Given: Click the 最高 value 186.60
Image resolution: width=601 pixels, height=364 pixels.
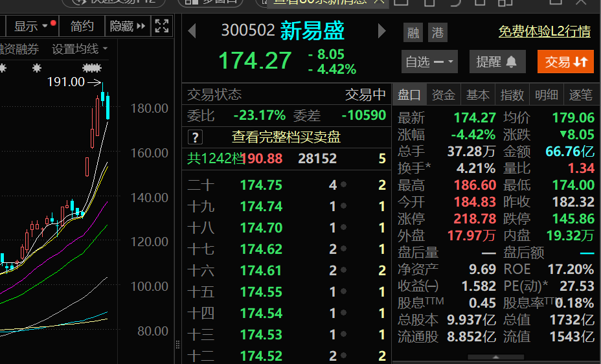Looking at the screenshot, I should tap(475, 185).
